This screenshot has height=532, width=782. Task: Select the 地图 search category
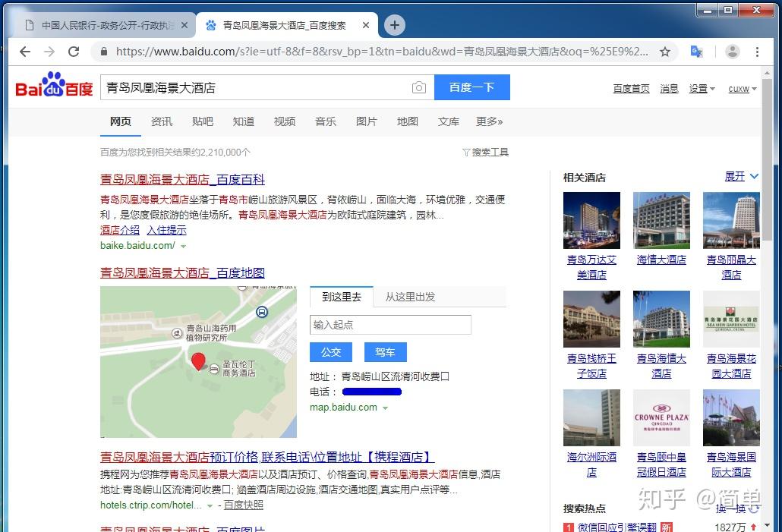[x=408, y=121]
